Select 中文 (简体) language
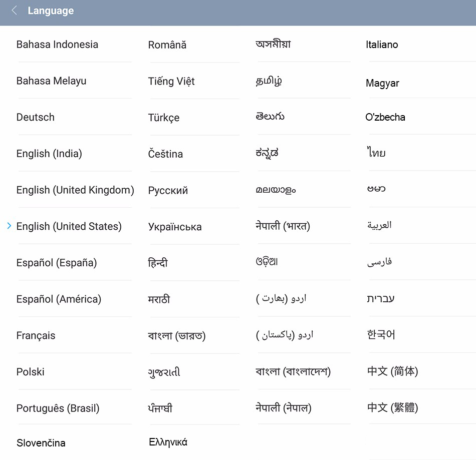476x460 pixels. point(392,371)
